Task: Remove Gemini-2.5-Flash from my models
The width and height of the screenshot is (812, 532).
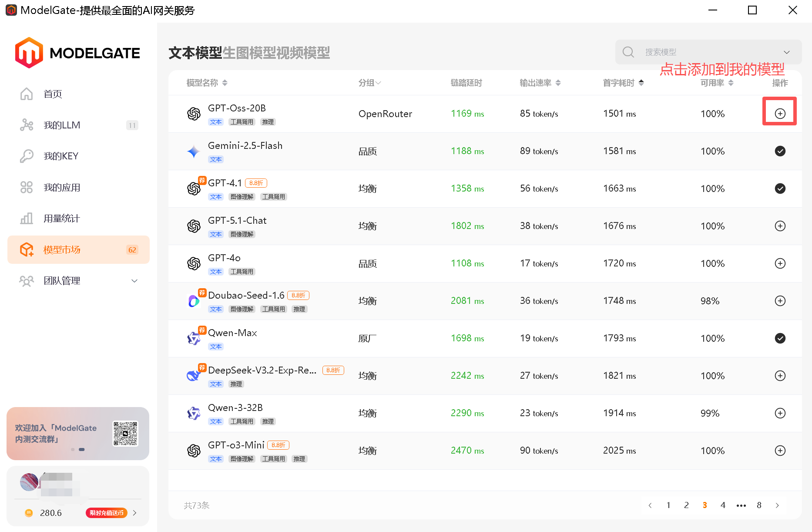Action: tap(780, 151)
